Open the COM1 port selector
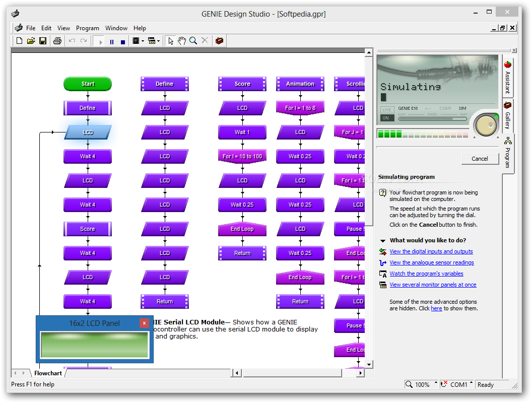 [457, 384]
